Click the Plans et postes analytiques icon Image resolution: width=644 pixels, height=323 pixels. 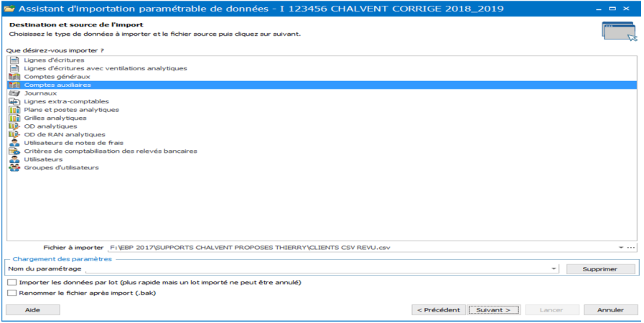[x=14, y=110]
